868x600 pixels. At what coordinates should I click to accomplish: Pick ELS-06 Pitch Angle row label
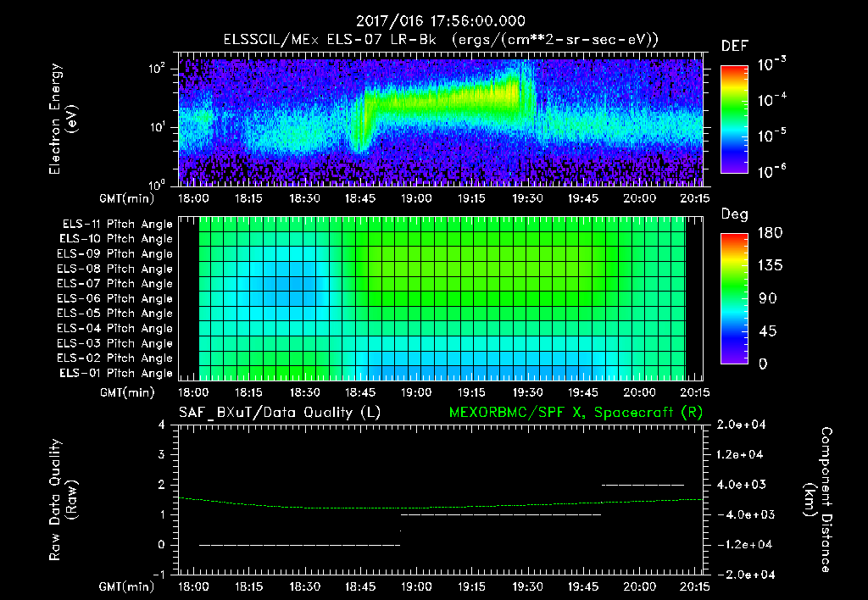115,298
